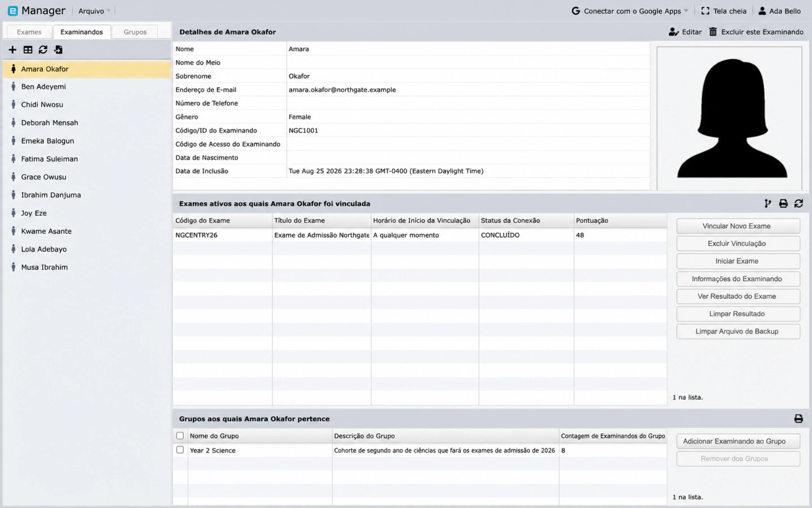This screenshot has width=812, height=508.
Task: Check the select-all groups header checkbox
Action: pos(180,436)
